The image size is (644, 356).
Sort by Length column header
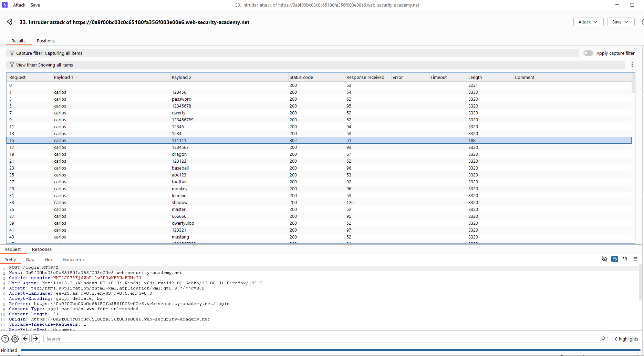(x=490, y=77)
